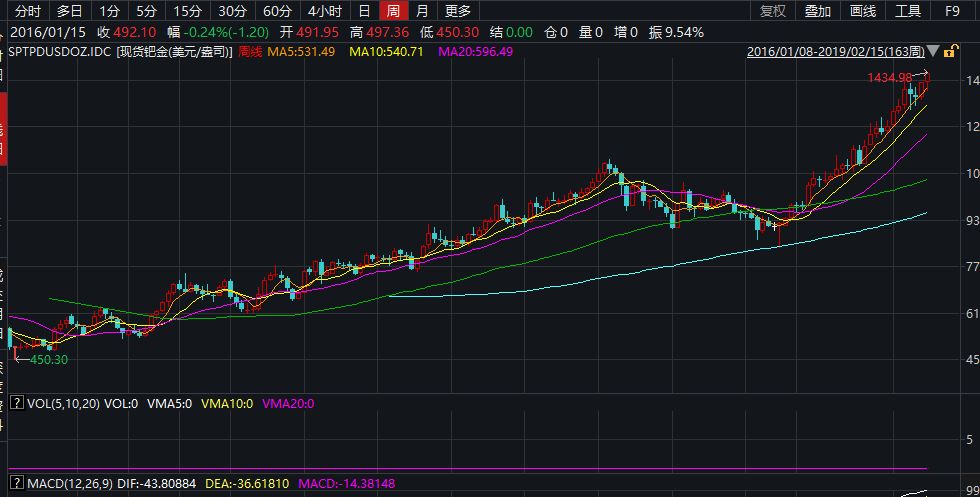Switch to 4小时 chart period
Image resolution: width=980 pixels, height=497 pixels.
324,11
